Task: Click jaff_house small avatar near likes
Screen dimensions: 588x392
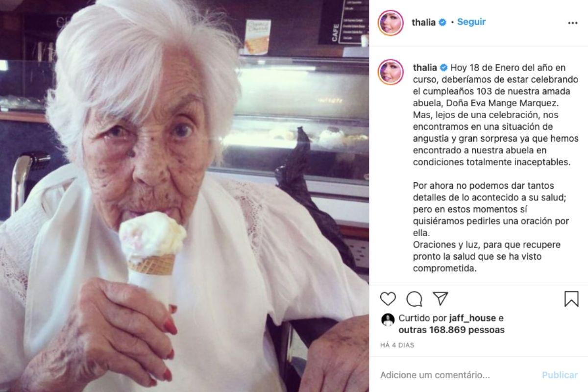Action: [388, 319]
